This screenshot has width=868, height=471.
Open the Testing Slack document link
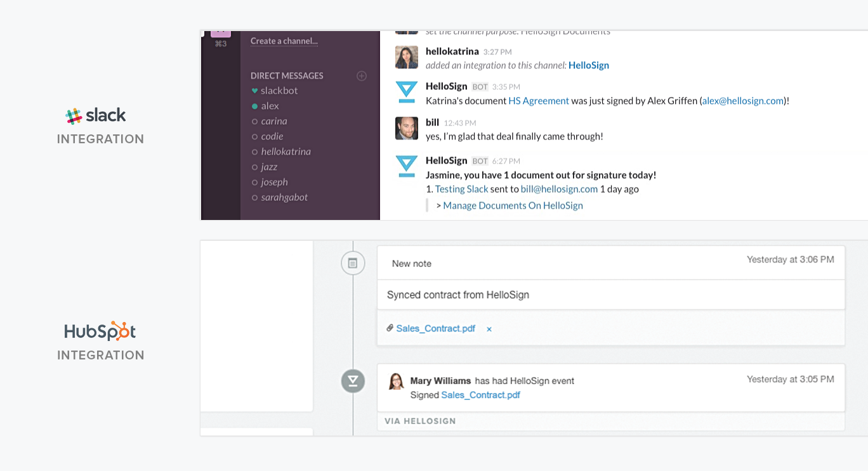tap(462, 189)
